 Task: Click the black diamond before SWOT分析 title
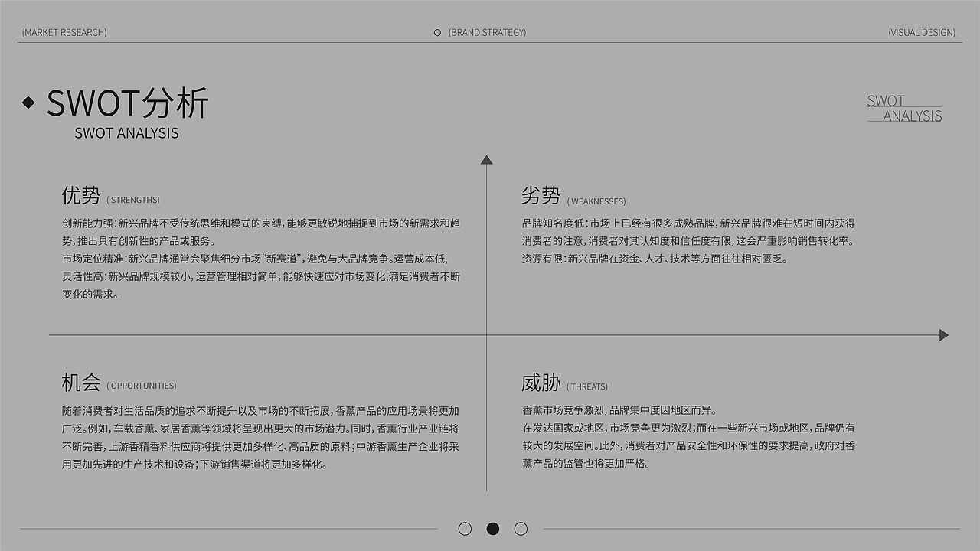pos(28,103)
